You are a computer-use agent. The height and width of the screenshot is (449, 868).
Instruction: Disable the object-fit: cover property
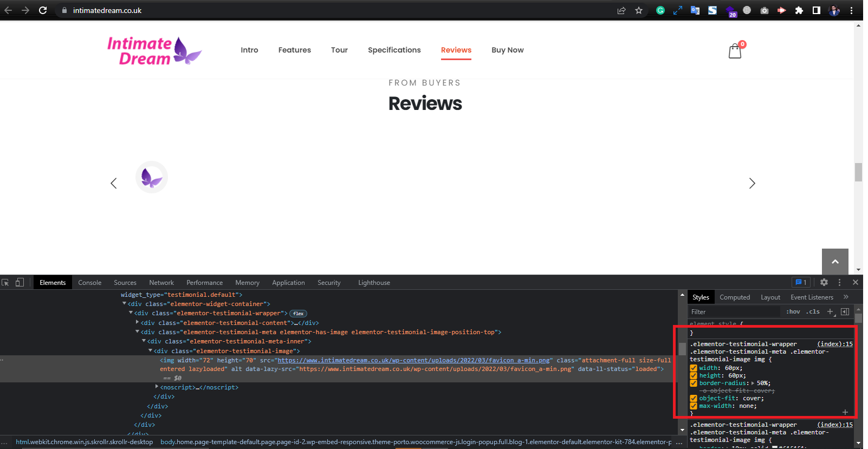[693, 398]
